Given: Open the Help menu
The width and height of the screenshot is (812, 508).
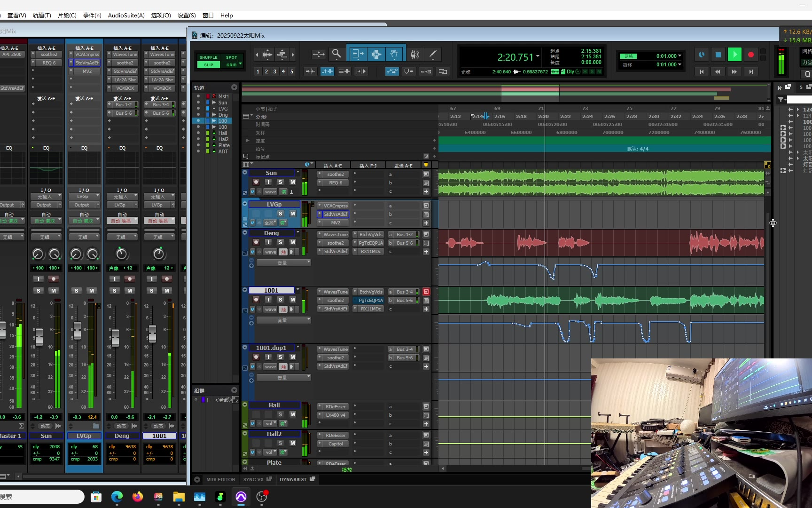Looking at the screenshot, I should 226,15.
